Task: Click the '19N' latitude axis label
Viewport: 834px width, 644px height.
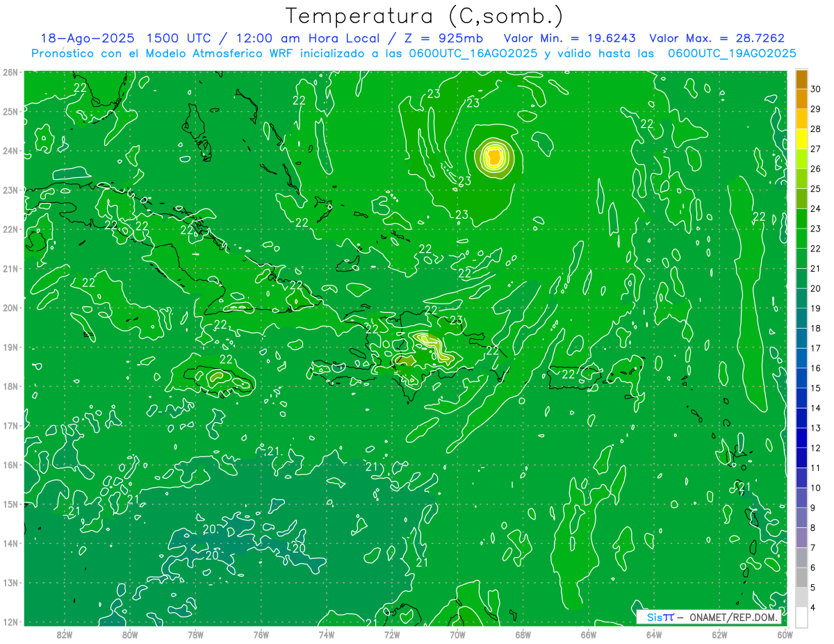Action: (10, 347)
